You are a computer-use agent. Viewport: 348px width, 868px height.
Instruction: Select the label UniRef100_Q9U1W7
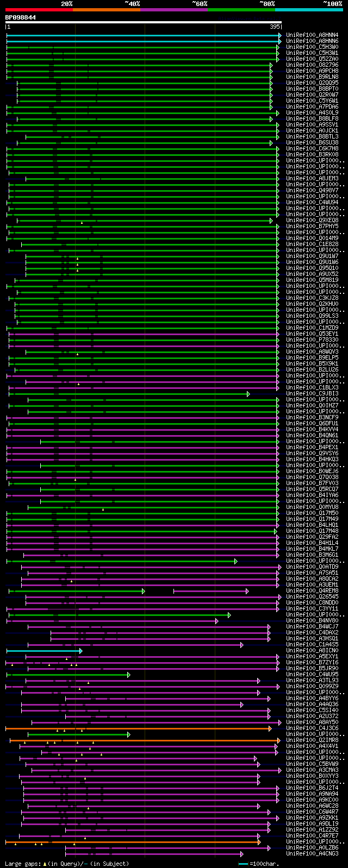click(x=312, y=256)
